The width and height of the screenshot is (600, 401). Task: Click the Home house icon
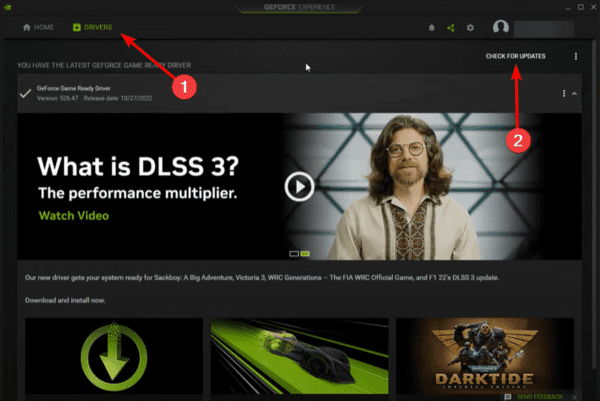click(x=26, y=27)
